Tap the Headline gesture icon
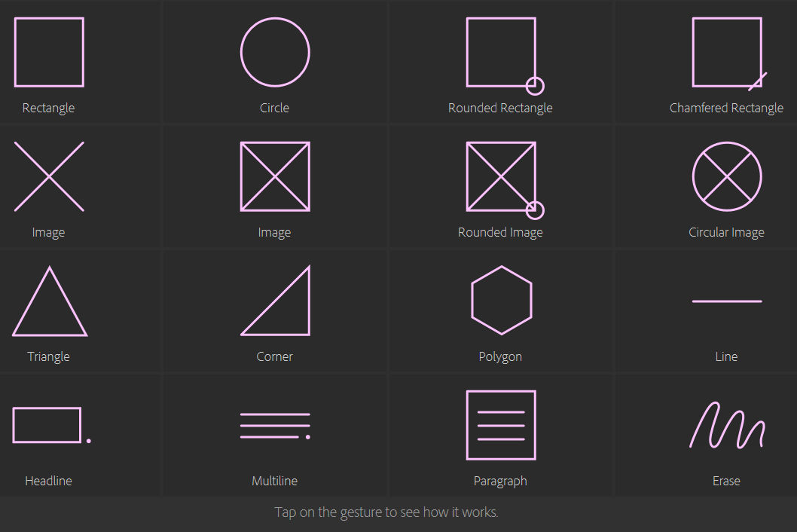The height and width of the screenshot is (532, 797). (51, 425)
